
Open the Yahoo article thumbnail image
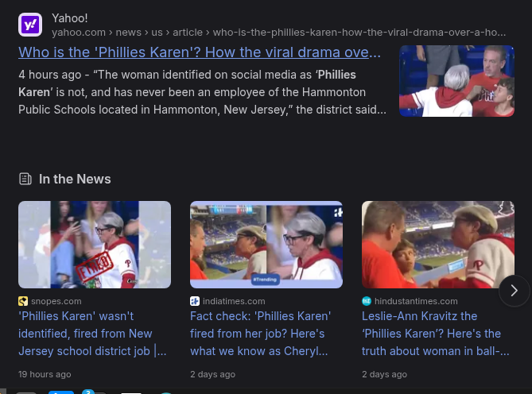click(456, 81)
